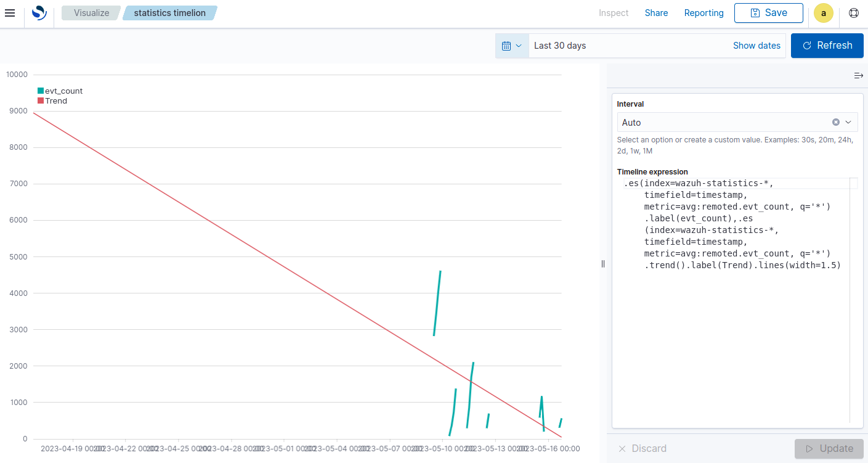Click the teal evt_count color swatch
The height and width of the screenshot is (463, 868).
click(x=39, y=90)
